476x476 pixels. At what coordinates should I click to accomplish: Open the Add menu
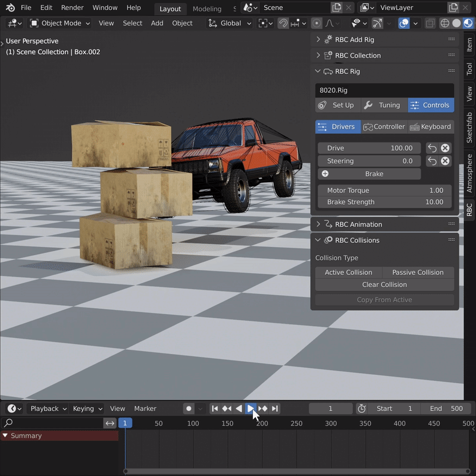[157, 23]
